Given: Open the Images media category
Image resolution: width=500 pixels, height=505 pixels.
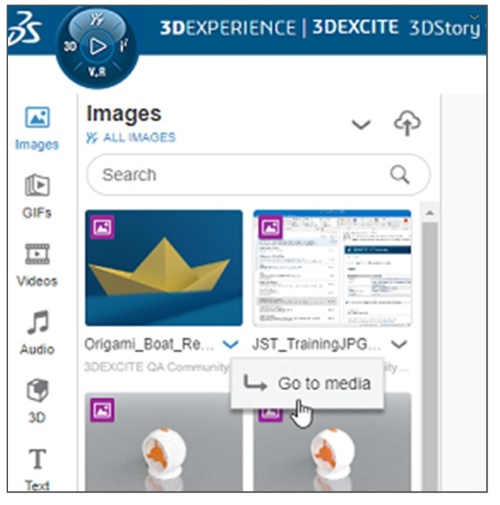Looking at the screenshot, I should pos(37,128).
